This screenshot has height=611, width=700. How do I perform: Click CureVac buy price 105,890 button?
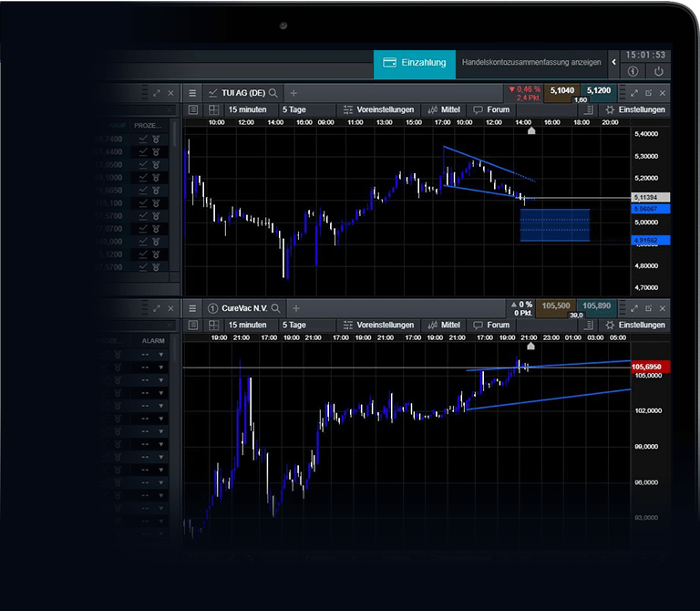click(596, 306)
